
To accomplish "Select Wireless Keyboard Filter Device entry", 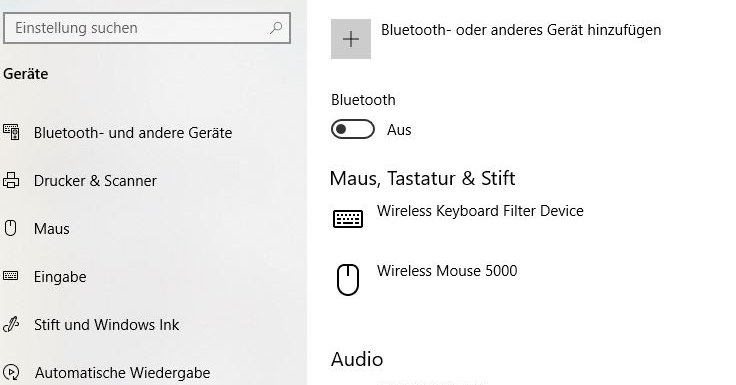I will pos(480,211).
